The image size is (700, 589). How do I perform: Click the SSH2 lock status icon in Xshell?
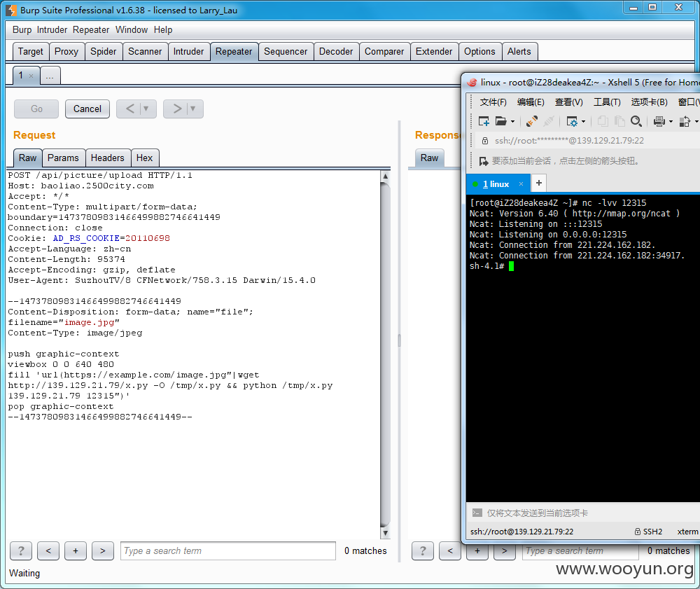click(638, 532)
